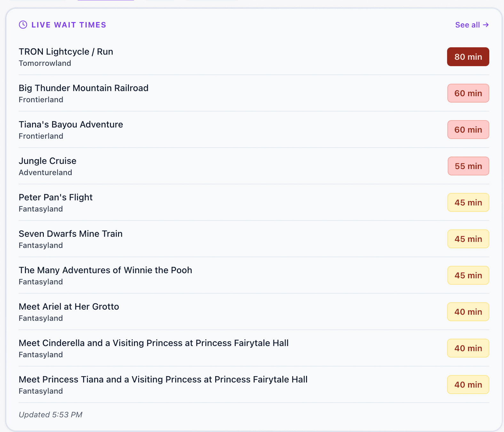
Task: Click the 45 min badge for Peter Pan's Flight
Action: (468, 203)
